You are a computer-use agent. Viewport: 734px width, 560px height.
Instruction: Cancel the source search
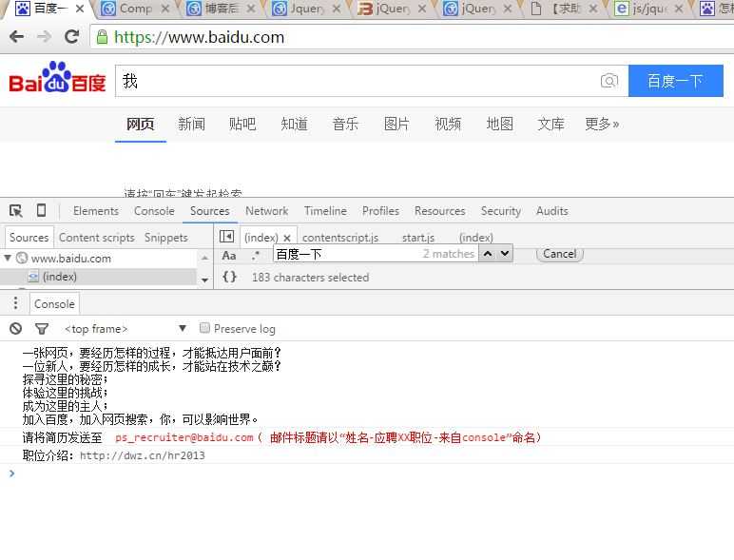pyautogui.click(x=559, y=254)
